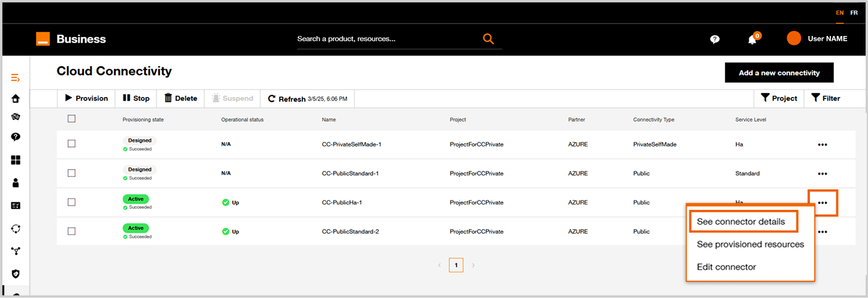This screenshot has width=868, height=298.
Task: Click the User NAME label
Action: coord(827,38)
